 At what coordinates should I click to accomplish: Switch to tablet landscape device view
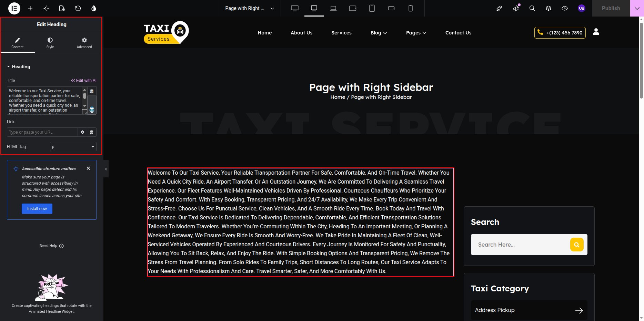[x=353, y=8]
